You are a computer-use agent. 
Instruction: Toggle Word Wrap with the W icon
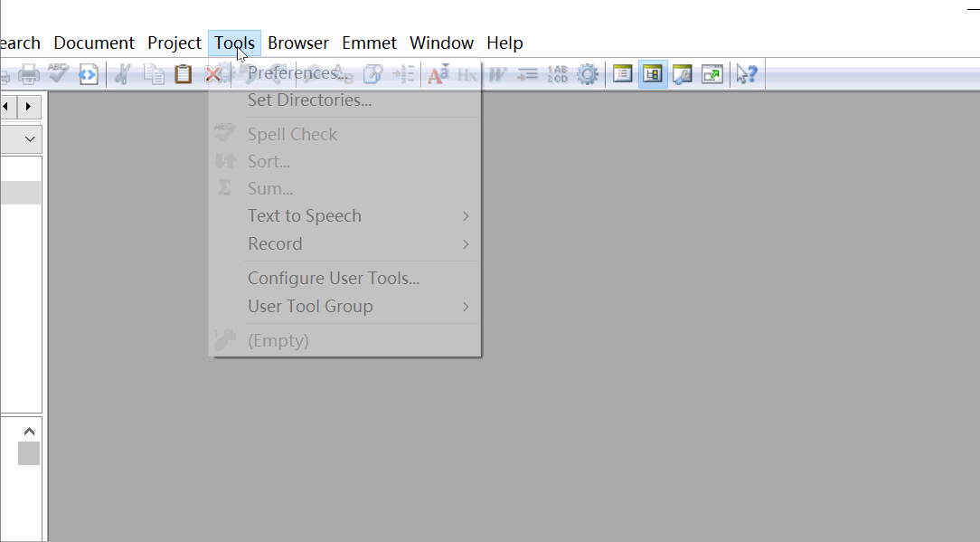pyautogui.click(x=497, y=75)
